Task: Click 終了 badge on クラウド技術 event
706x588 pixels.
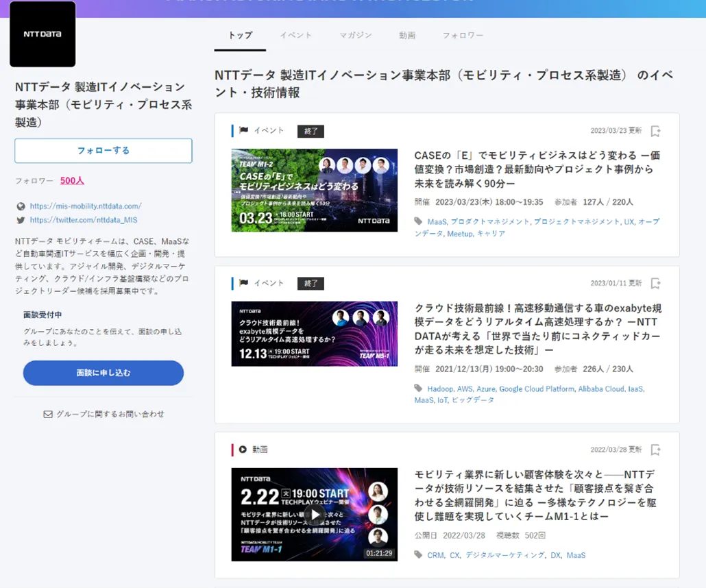Action: coord(311,284)
